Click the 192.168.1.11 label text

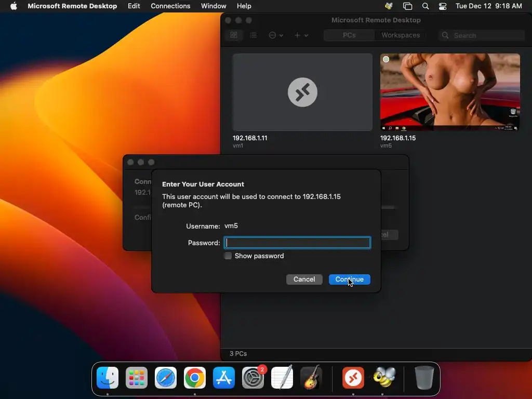click(x=250, y=138)
